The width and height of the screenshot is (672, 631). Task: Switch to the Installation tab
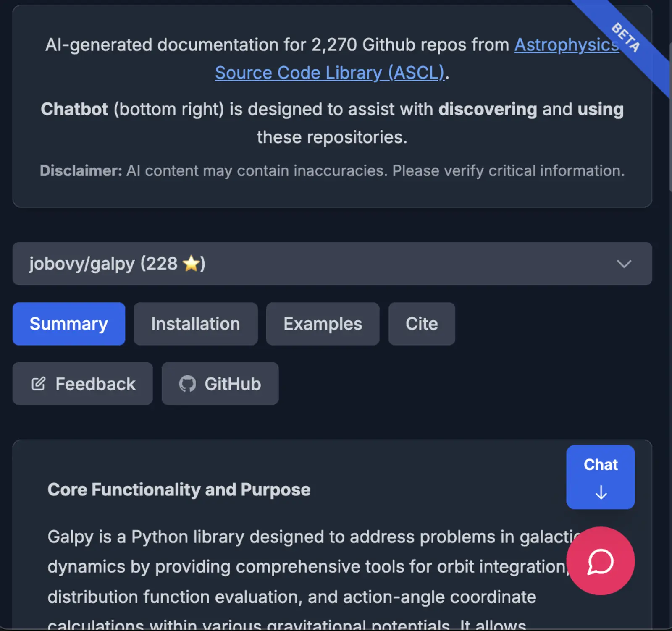click(195, 324)
